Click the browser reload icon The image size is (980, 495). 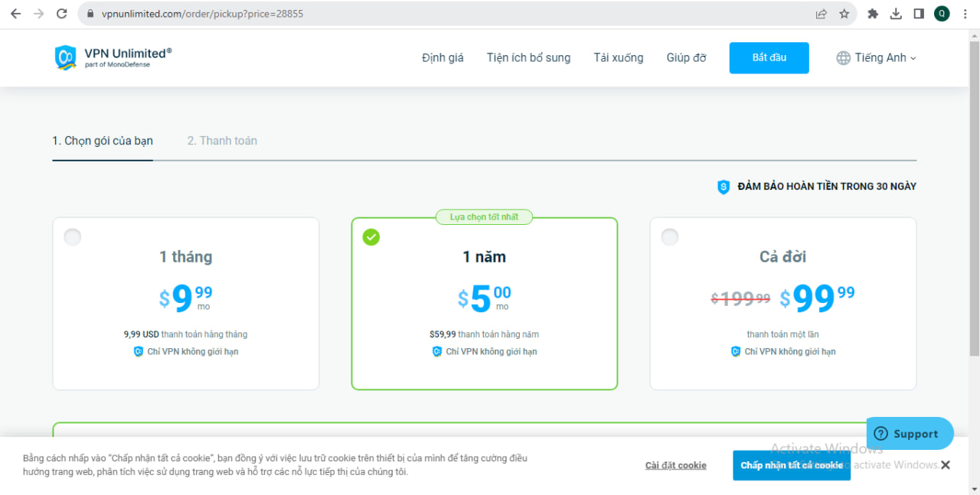tap(62, 14)
